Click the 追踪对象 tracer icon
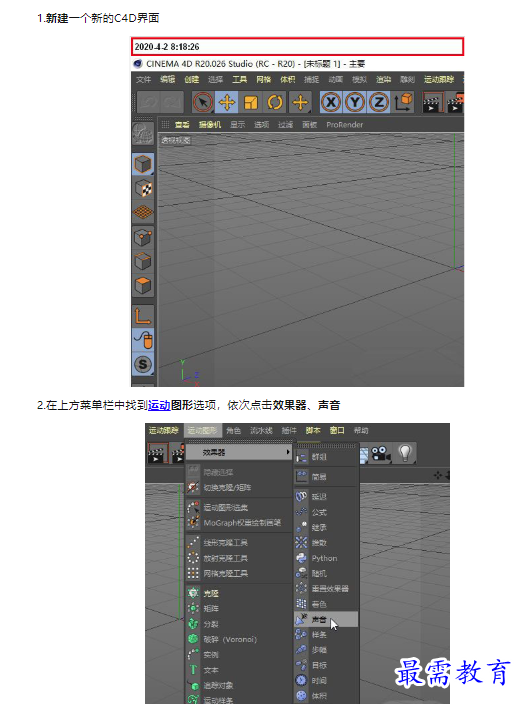Image resolution: width=519 pixels, height=704 pixels. click(x=193, y=685)
